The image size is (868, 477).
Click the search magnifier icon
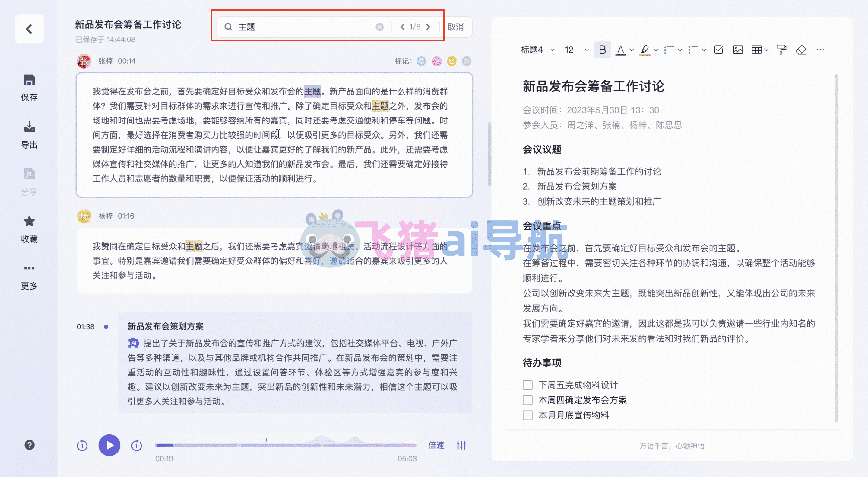pos(228,27)
